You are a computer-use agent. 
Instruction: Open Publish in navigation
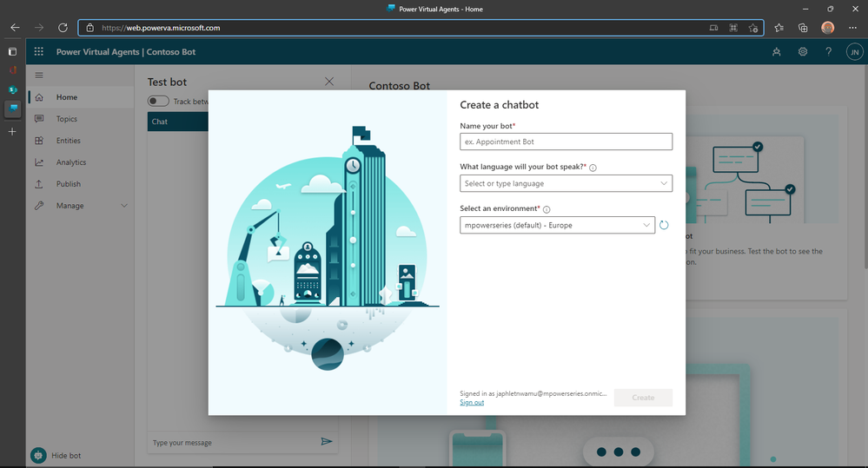point(80,184)
